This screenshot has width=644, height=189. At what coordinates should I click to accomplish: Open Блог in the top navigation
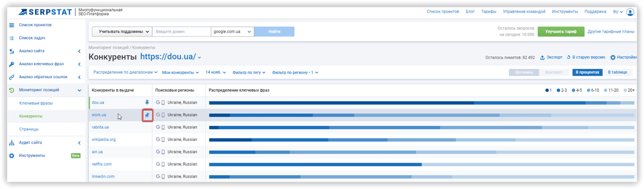point(470,11)
